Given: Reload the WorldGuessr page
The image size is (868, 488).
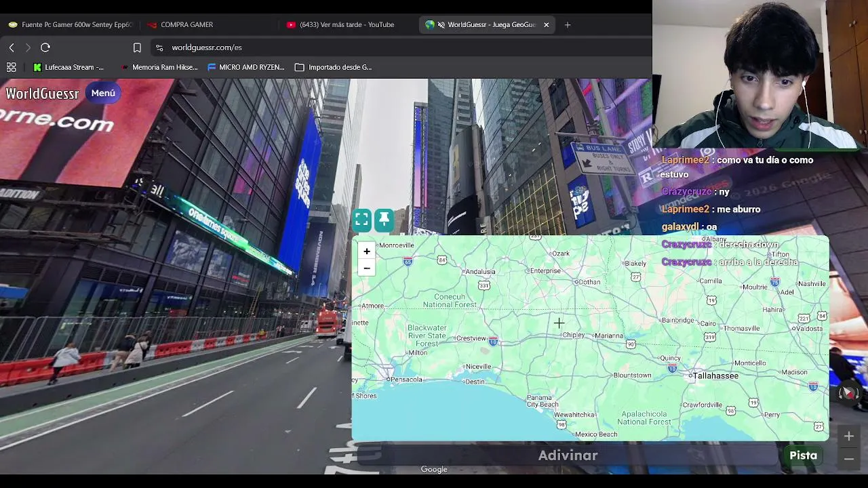Looking at the screenshot, I should (45, 47).
